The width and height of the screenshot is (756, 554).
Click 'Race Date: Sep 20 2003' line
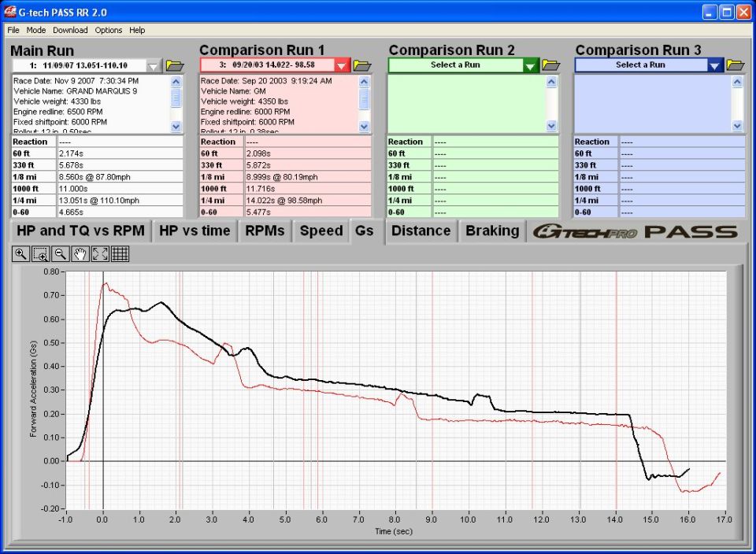pos(266,81)
